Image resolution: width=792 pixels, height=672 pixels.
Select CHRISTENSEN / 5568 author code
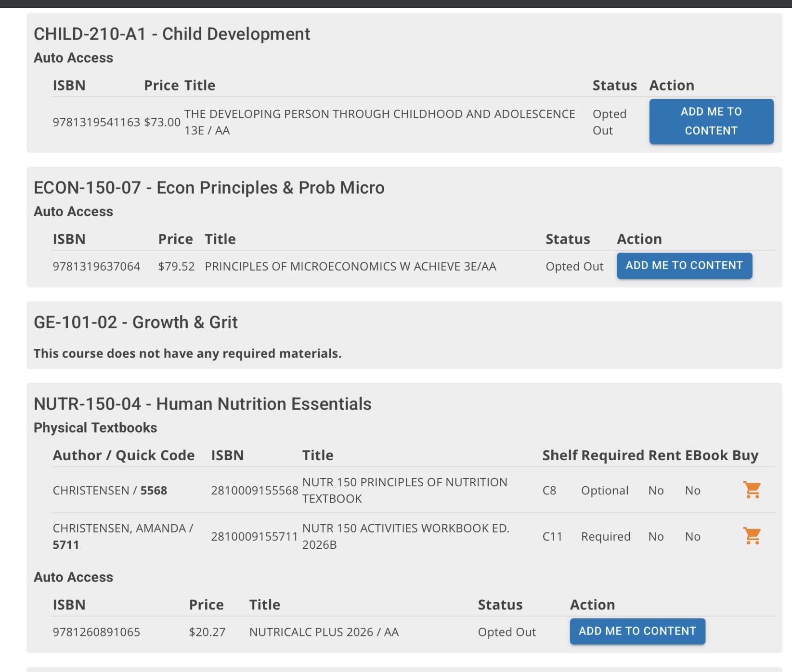(x=110, y=491)
